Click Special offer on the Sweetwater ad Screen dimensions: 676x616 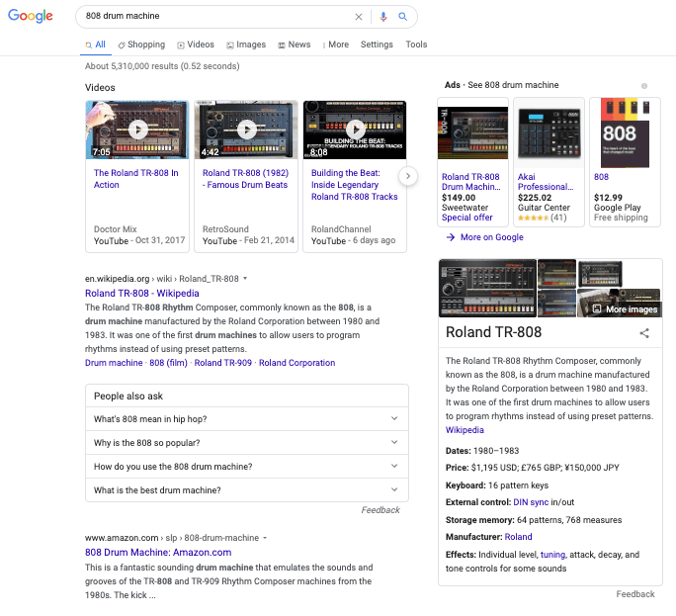tap(466, 218)
